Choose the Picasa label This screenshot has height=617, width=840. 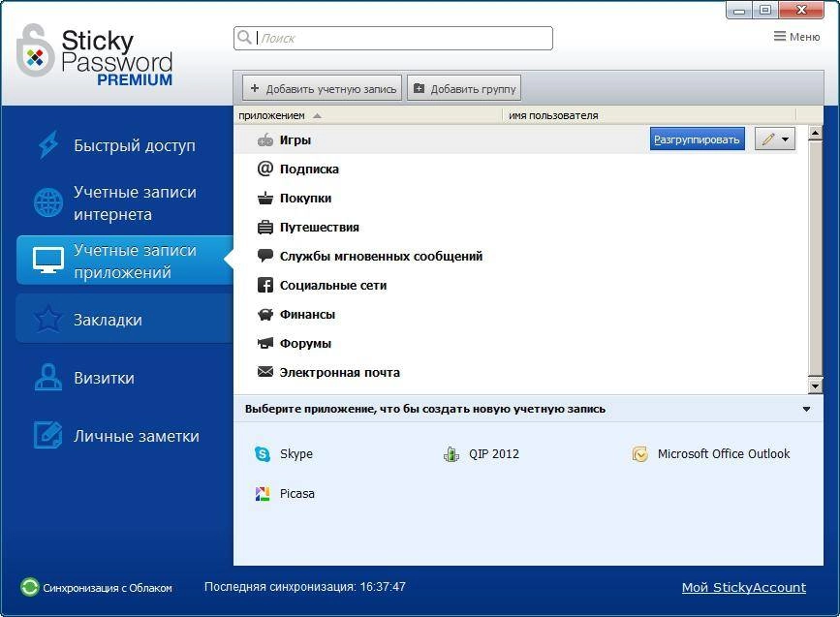tap(297, 494)
